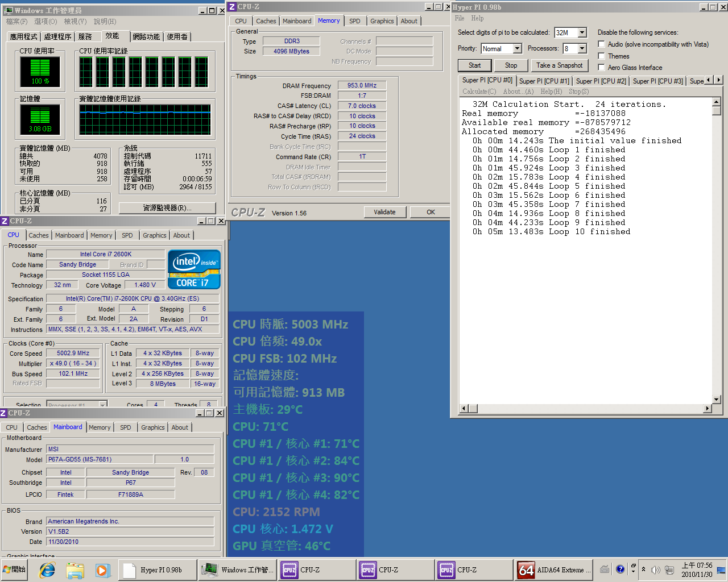Open Task Manager 網路功能 tab
728x582 pixels.
pos(146,36)
